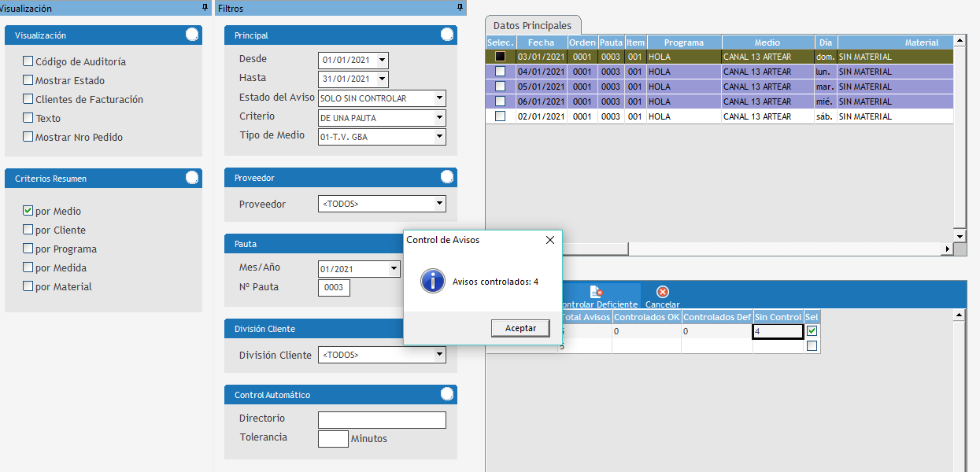Screen dimensions: 980x472
Task: Switch to the Datos Principales tab
Action: [533, 26]
